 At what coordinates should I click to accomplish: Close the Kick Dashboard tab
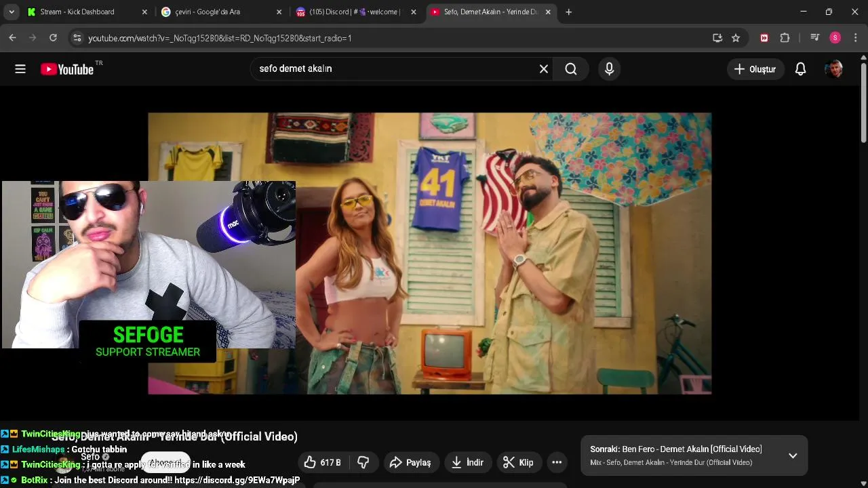pyautogui.click(x=144, y=12)
